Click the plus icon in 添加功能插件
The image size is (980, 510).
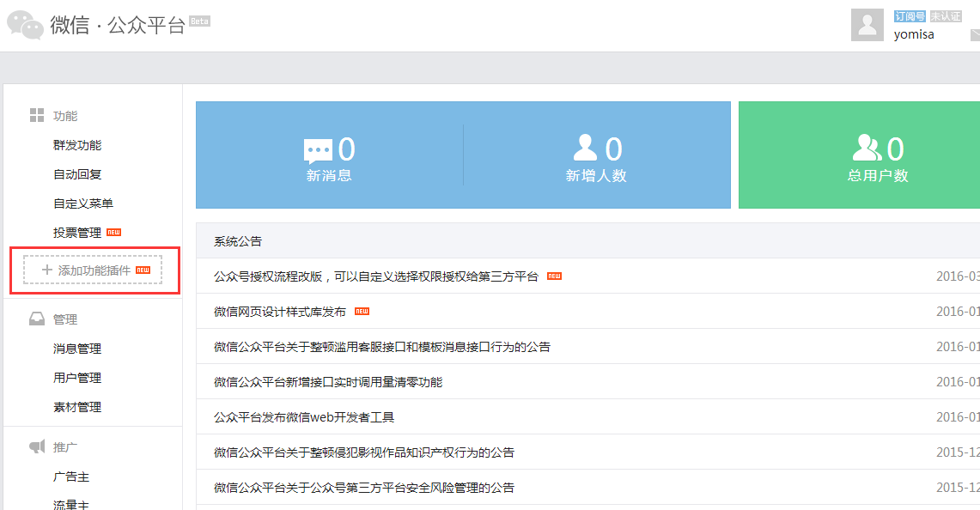[x=47, y=270]
